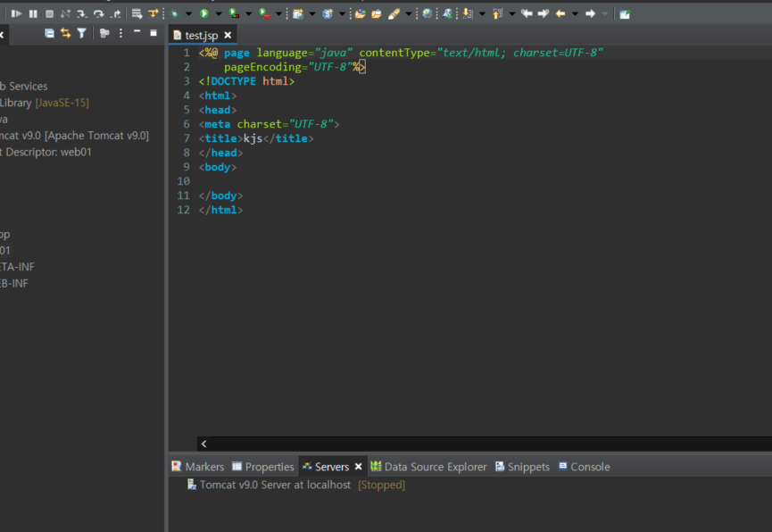The height and width of the screenshot is (532, 772).
Task: Open the Search dropdown arrow
Action: [408, 13]
